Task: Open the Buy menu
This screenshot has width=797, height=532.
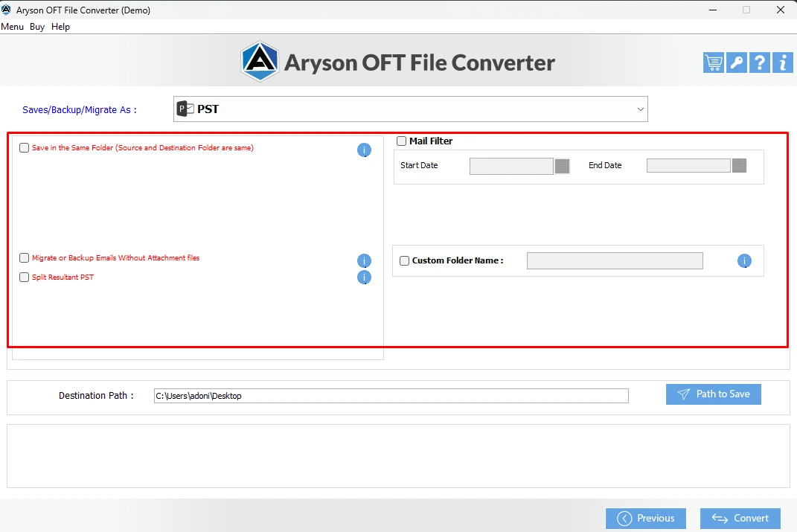Action: click(37, 27)
